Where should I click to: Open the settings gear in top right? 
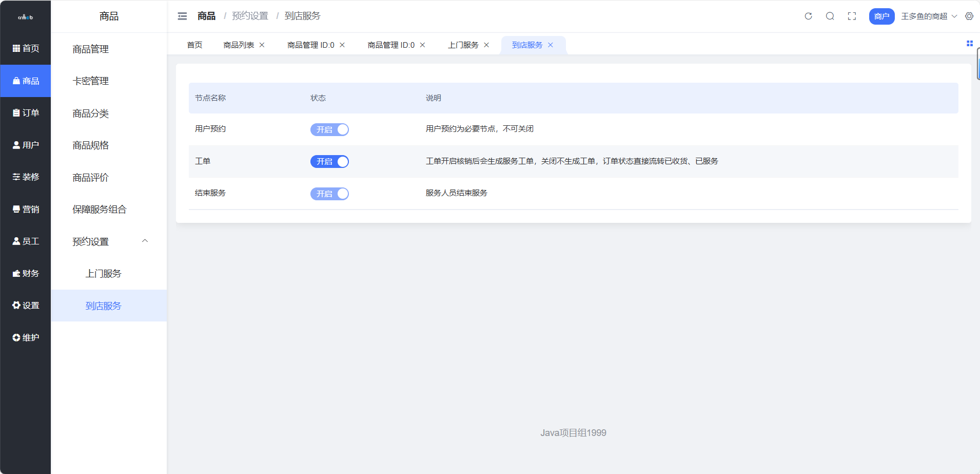point(969,16)
